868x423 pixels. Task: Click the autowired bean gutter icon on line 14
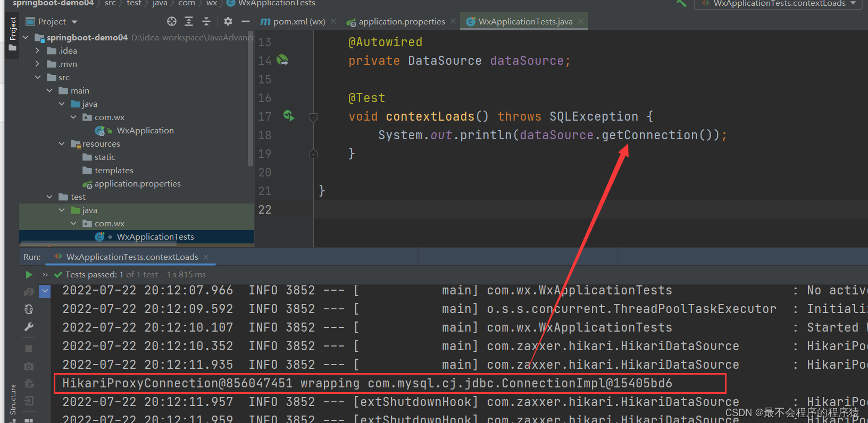pos(282,60)
